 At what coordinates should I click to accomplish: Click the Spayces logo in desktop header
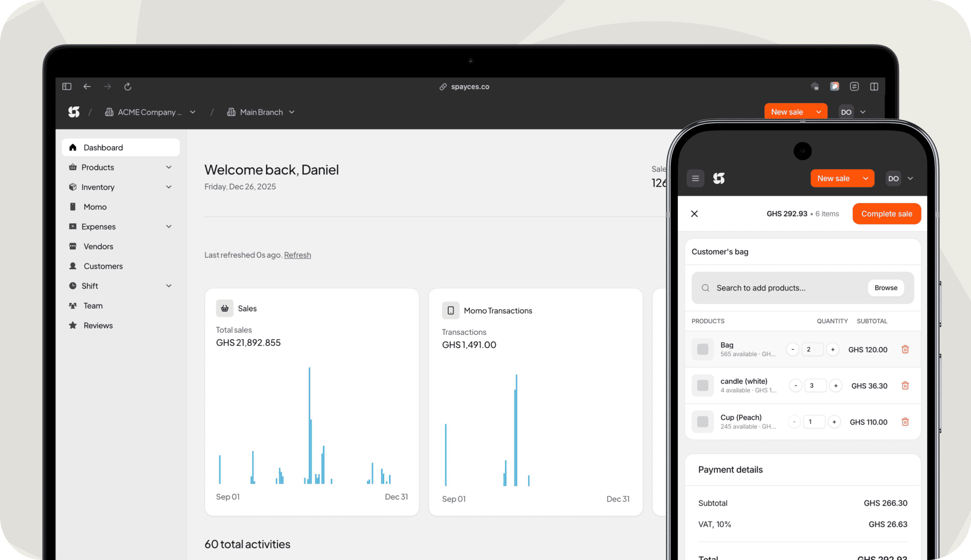tap(74, 112)
